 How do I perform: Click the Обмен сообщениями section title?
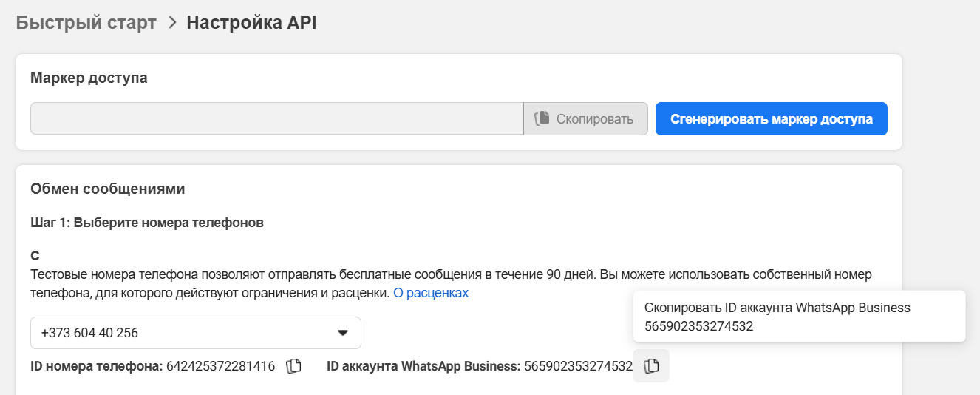pyautogui.click(x=108, y=189)
